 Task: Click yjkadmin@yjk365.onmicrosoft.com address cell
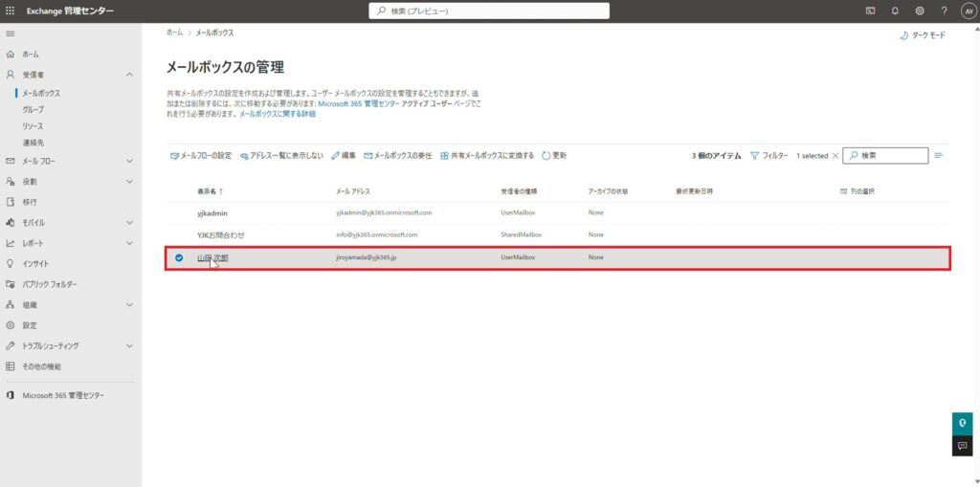pyautogui.click(x=384, y=212)
